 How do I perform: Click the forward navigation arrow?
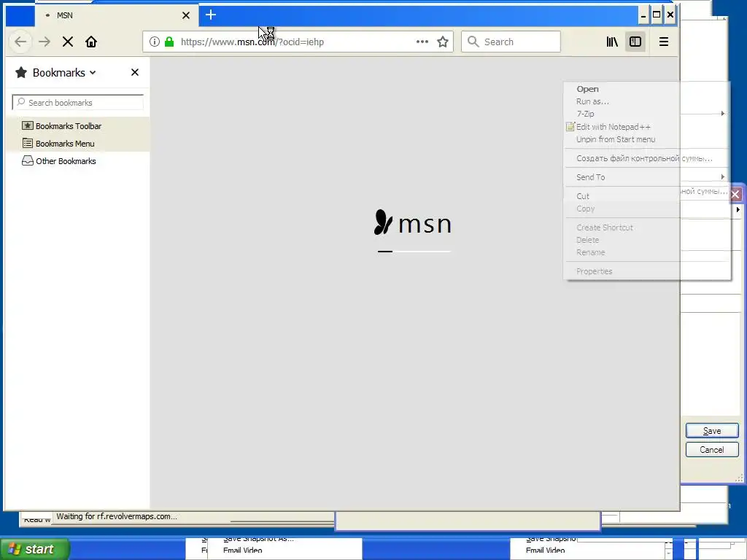tap(44, 42)
